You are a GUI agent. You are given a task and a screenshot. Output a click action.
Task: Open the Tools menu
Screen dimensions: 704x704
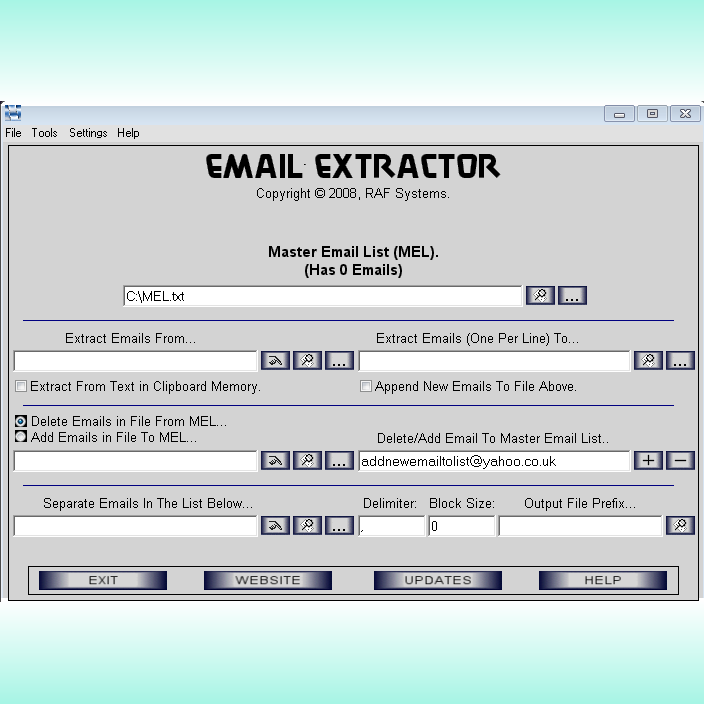(44, 133)
